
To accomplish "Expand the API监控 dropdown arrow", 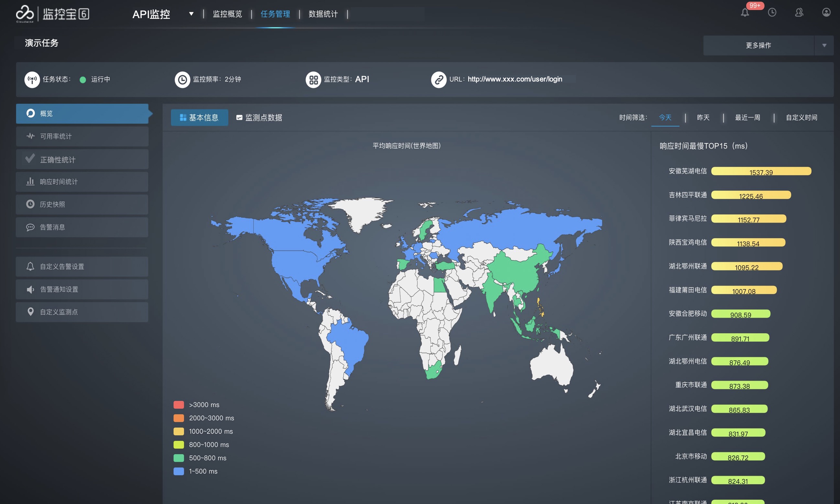I will (x=191, y=14).
